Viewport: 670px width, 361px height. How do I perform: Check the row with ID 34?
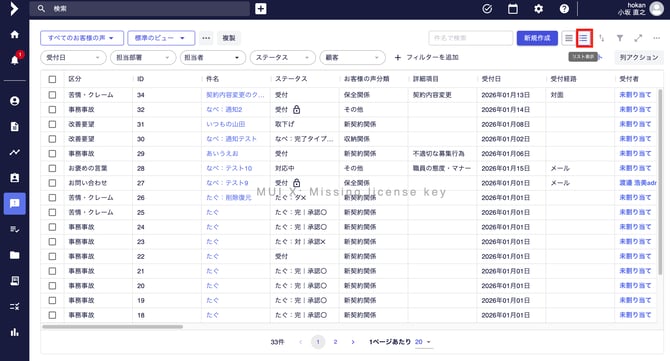[x=52, y=95]
